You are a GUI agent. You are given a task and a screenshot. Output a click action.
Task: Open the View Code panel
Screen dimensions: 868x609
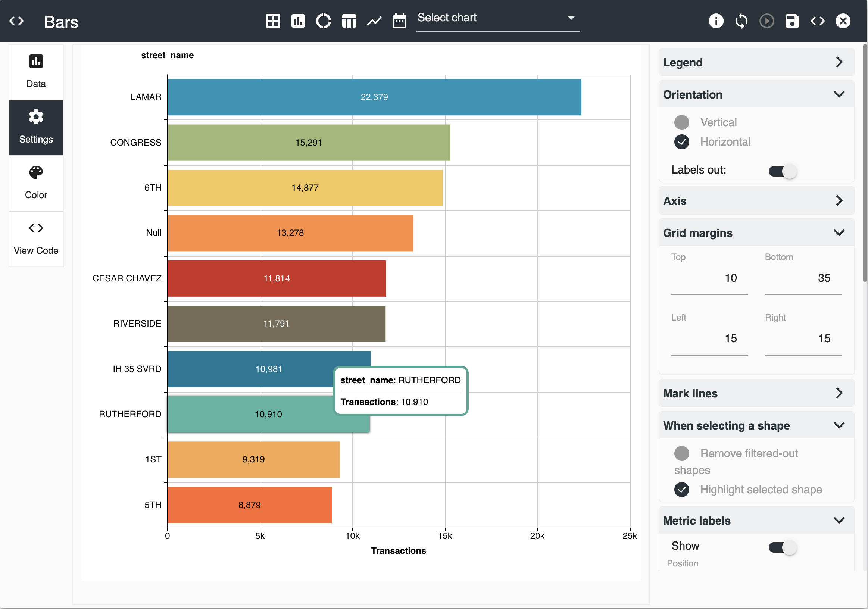coord(36,238)
